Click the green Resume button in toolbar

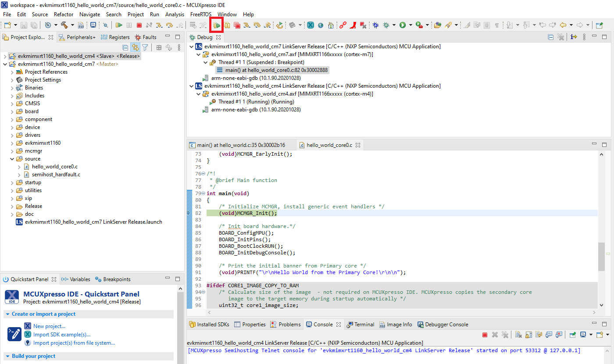pyautogui.click(x=119, y=25)
